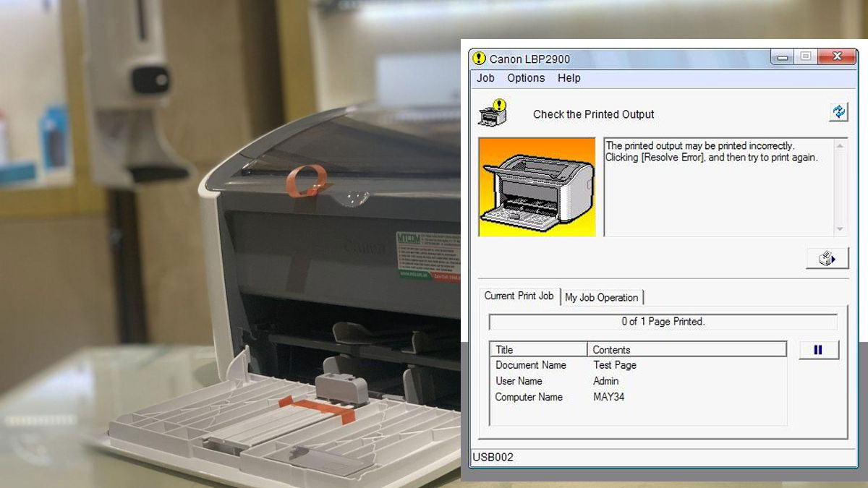Pause the current print job
This screenshot has width=868, height=488.
tap(819, 350)
